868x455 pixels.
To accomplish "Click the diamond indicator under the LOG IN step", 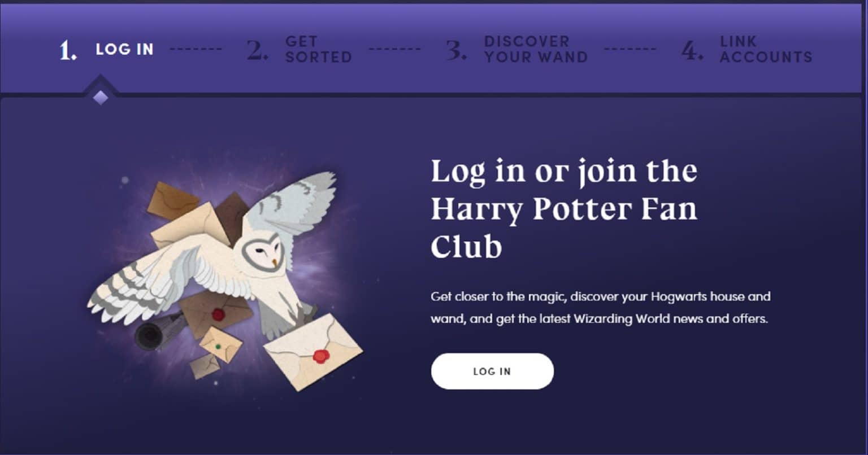I will pyautogui.click(x=101, y=97).
